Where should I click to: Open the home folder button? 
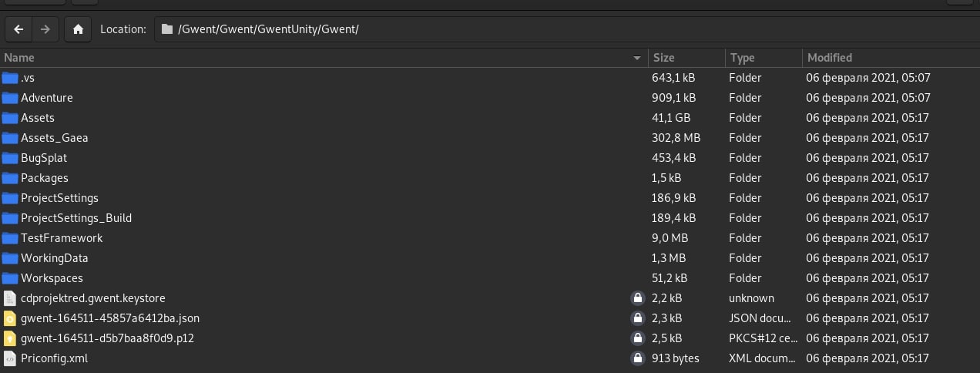[78, 29]
